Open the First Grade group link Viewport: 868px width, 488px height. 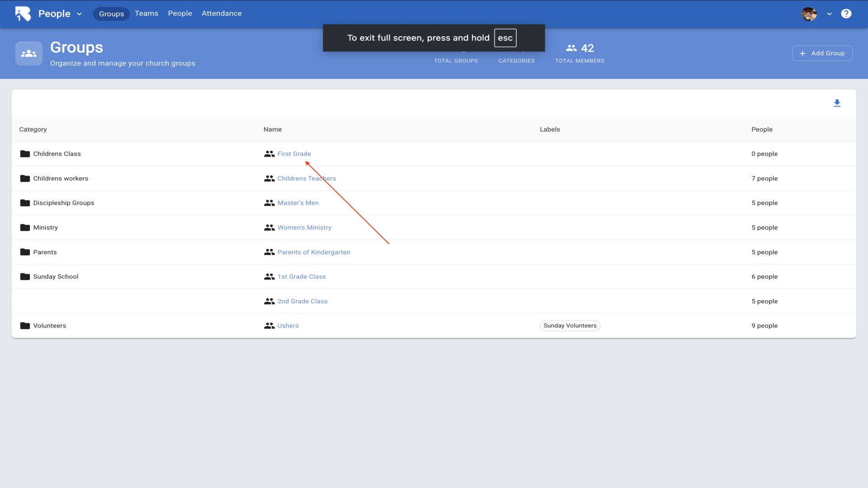pyautogui.click(x=294, y=154)
